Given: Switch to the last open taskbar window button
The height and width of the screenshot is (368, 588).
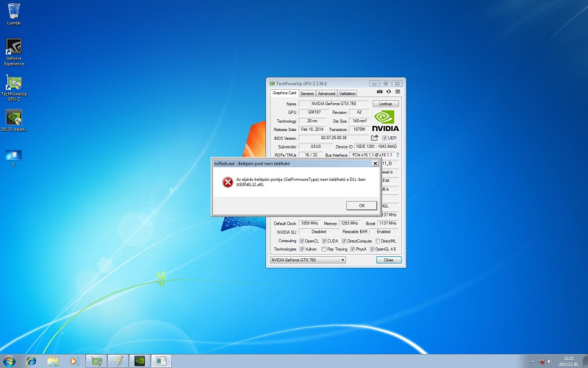Looking at the screenshot, I should pos(161,361).
